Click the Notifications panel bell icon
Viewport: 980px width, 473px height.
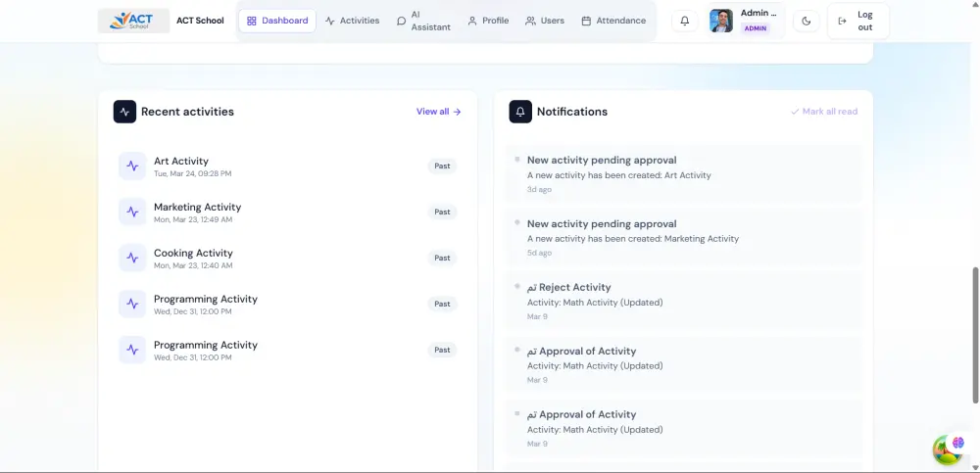[x=520, y=112]
